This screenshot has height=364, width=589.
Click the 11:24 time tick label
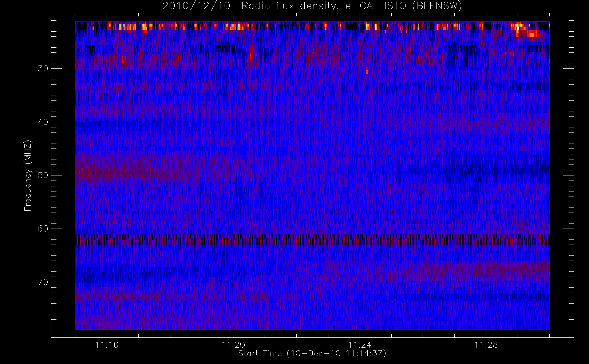coord(360,345)
